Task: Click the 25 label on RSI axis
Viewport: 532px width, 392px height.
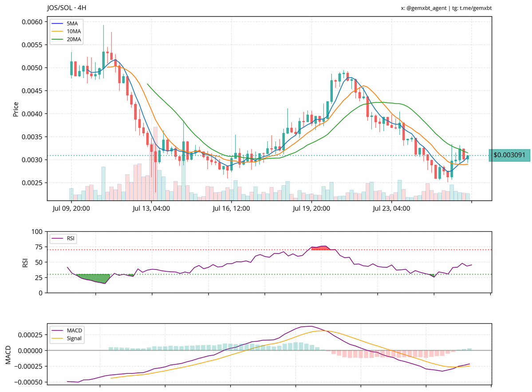Action: (39, 277)
